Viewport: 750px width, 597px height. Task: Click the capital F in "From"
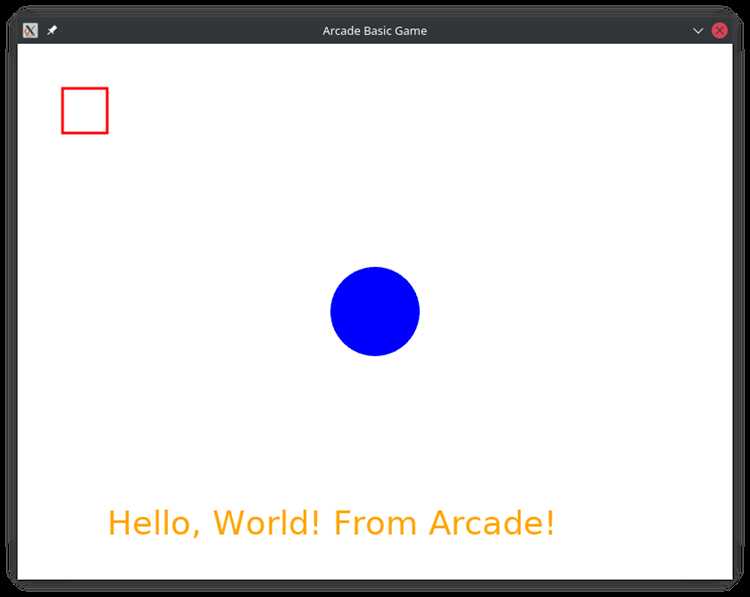tap(342, 523)
